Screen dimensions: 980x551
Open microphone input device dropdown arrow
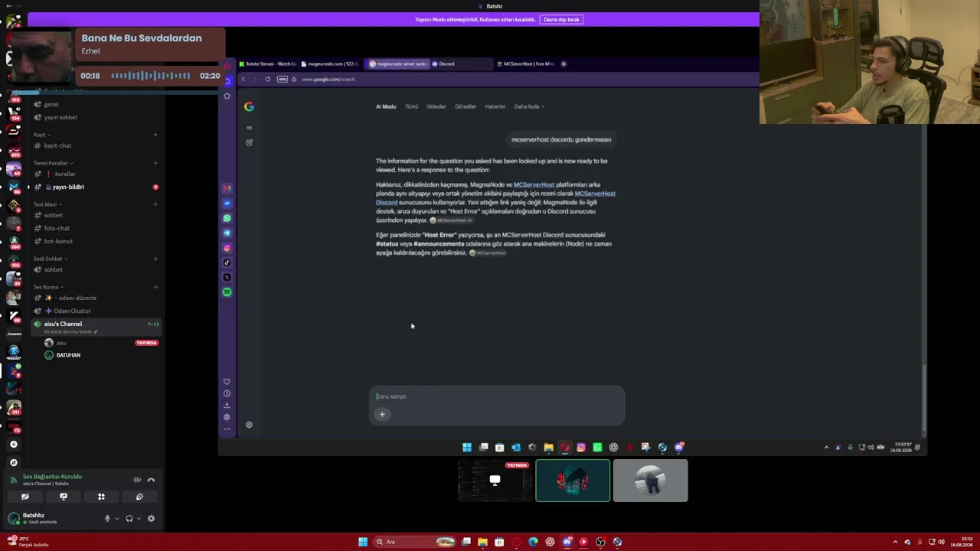tap(116, 519)
